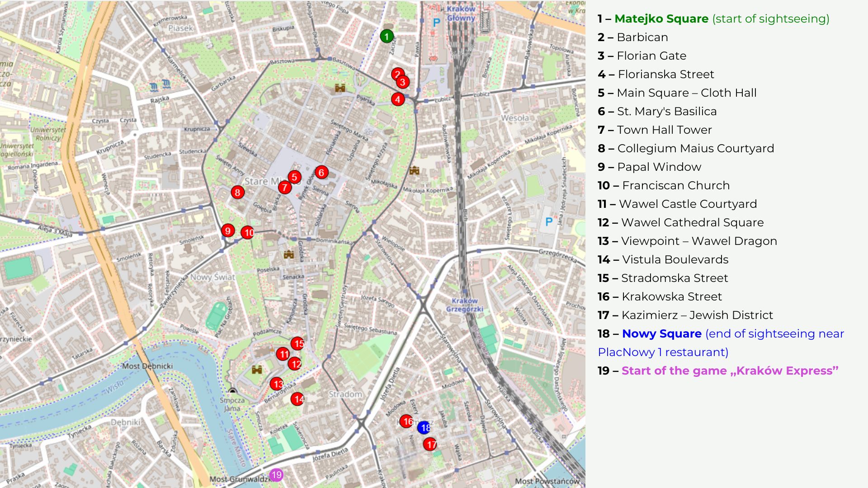The image size is (868, 488).
Task: Click marker 15 on Stradomska Street
Action: [x=297, y=344]
